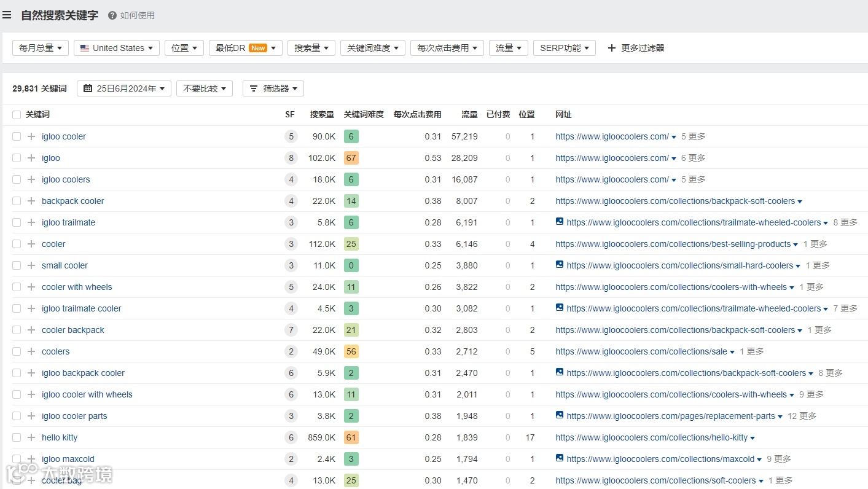Select the hello kitty row checkbox
868x489 pixels.
(17, 437)
